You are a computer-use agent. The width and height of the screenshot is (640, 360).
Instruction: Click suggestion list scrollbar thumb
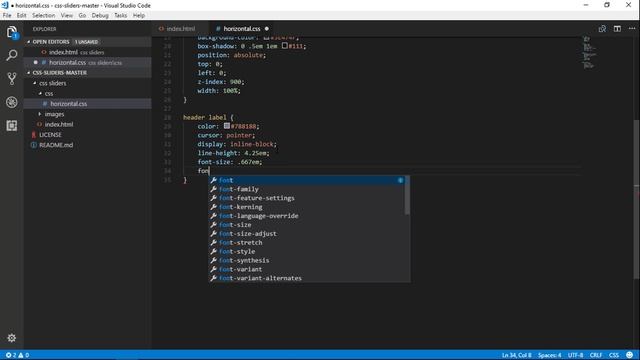(x=407, y=195)
